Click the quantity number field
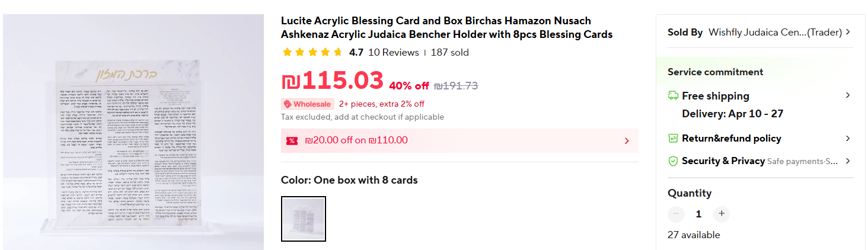868x250 pixels. [x=698, y=214]
